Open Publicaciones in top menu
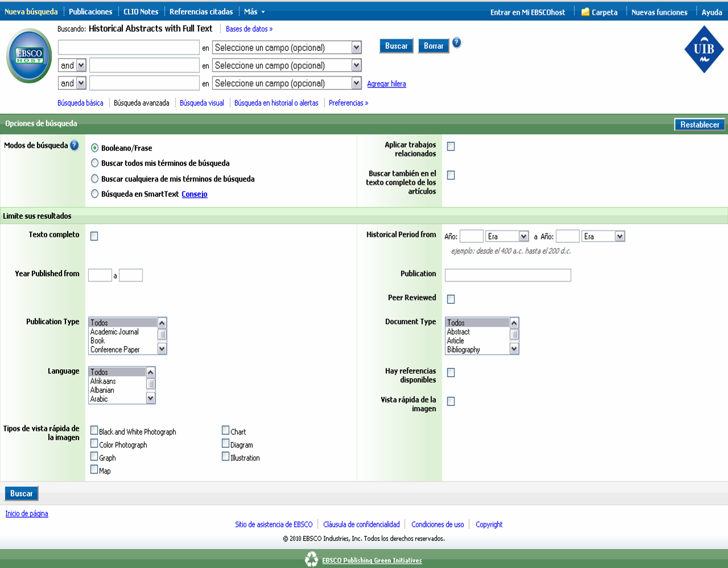The width and height of the screenshot is (728, 568). [x=91, y=11]
